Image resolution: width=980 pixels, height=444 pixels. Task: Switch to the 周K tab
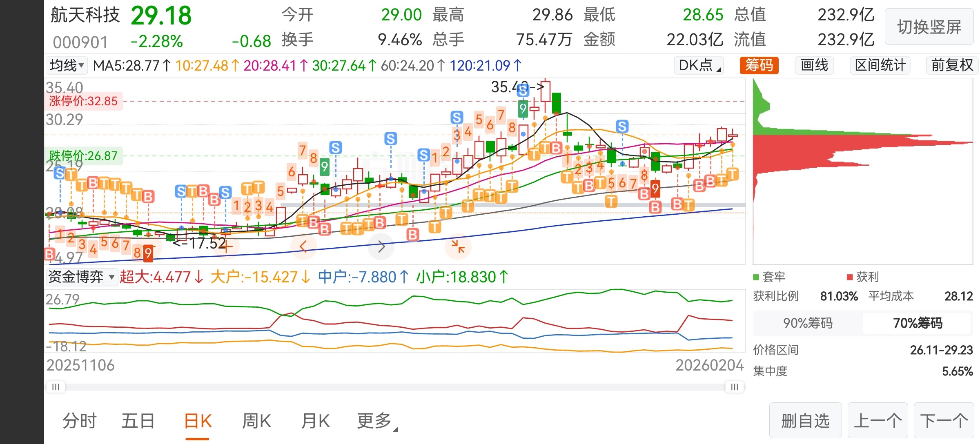tap(256, 421)
